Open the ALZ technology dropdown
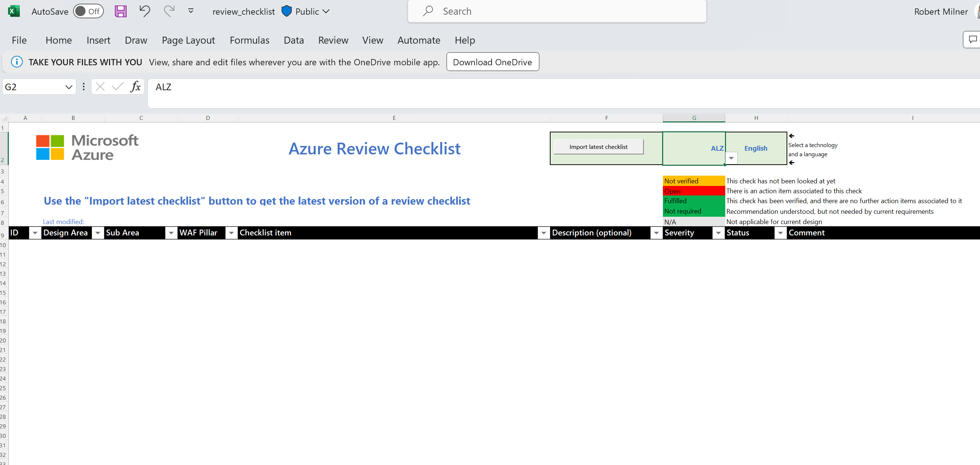 731,158
